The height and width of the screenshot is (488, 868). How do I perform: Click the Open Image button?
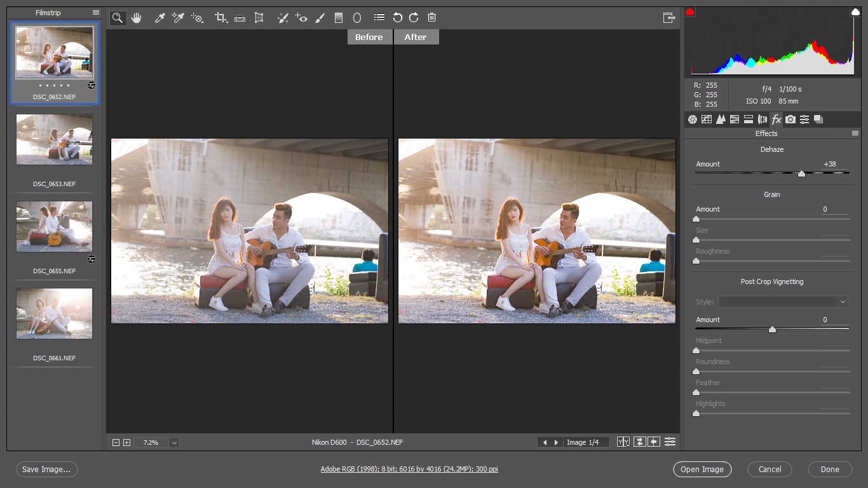(702, 470)
